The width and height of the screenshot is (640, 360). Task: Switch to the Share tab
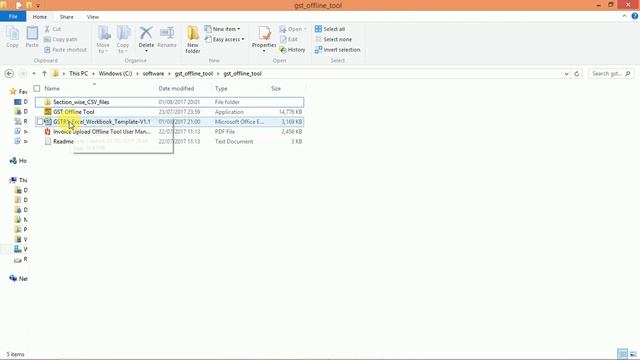67,17
